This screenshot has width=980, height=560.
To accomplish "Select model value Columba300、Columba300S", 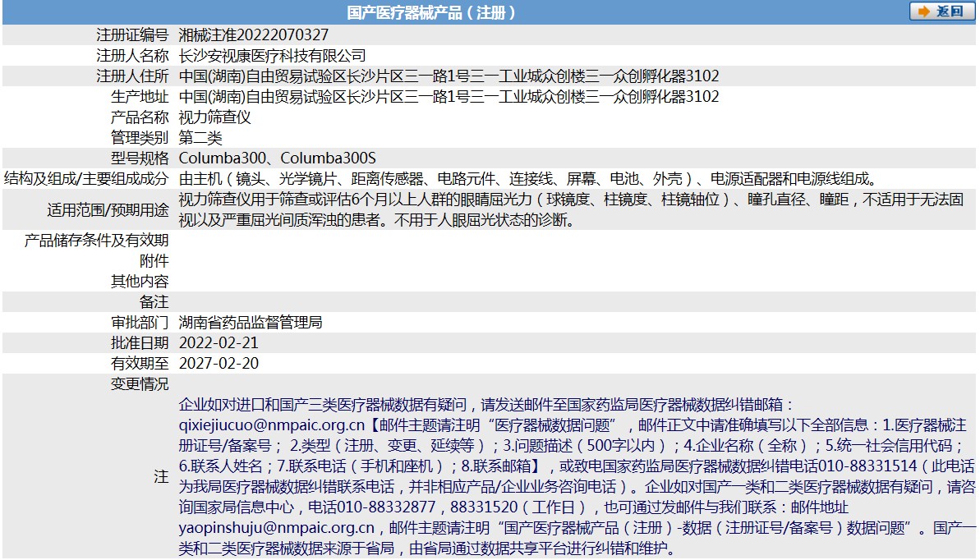I will 278,158.
